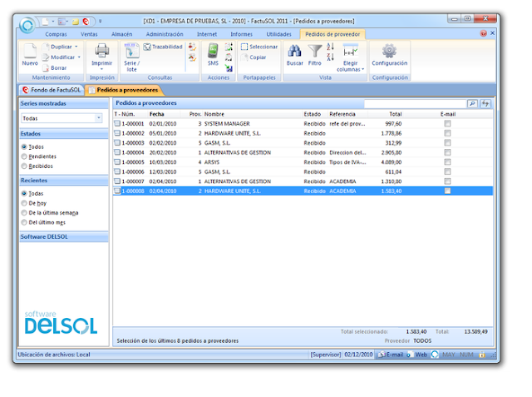Select order 1-000003 GASM, S.L. row
The width and height of the screenshot is (532, 397).
coord(303,143)
